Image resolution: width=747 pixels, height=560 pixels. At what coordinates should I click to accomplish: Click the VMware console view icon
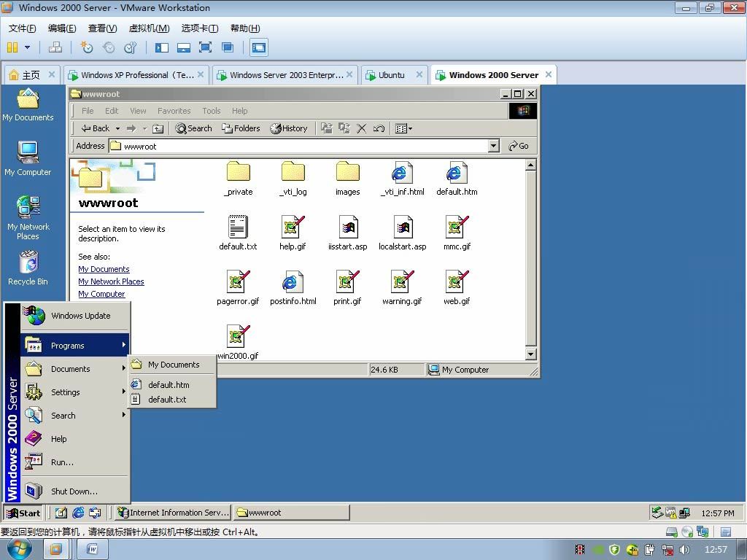point(259,47)
